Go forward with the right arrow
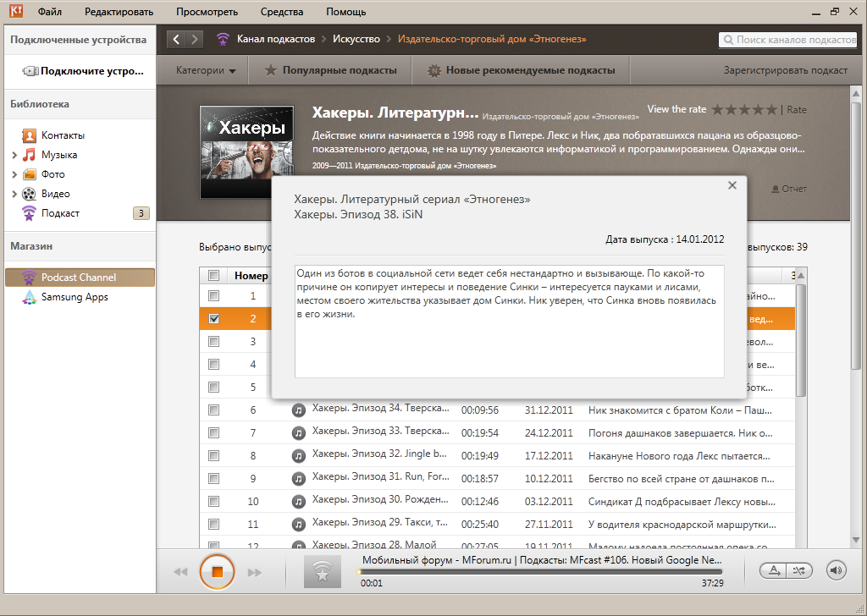The image size is (867, 616). click(x=195, y=39)
